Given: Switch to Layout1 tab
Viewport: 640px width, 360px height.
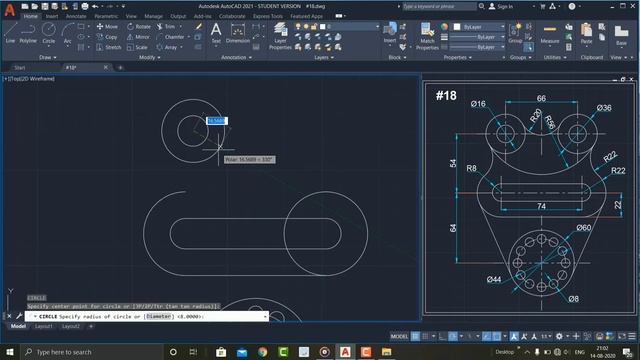Looking at the screenshot, I should [44, 326].
